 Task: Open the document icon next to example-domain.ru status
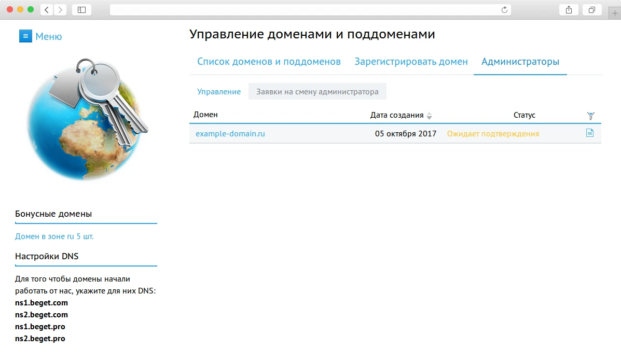589,133
